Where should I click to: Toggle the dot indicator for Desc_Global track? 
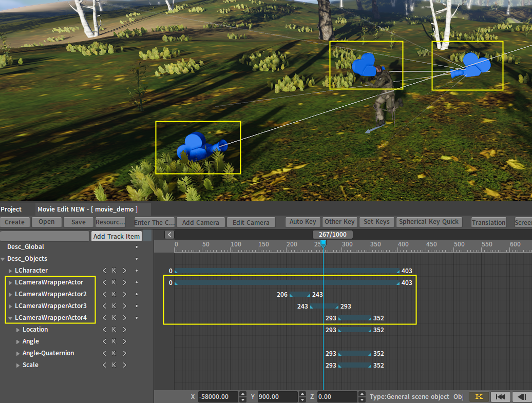tap(137, 247)
